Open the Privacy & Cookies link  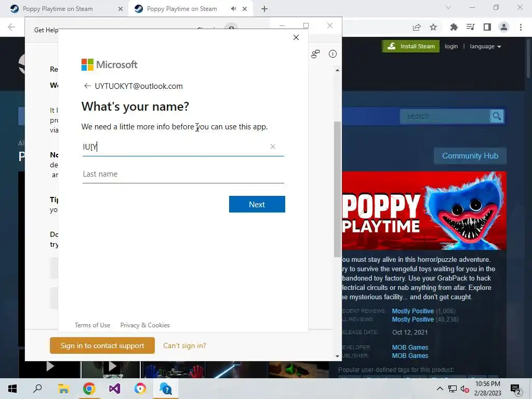click(145, 325)
